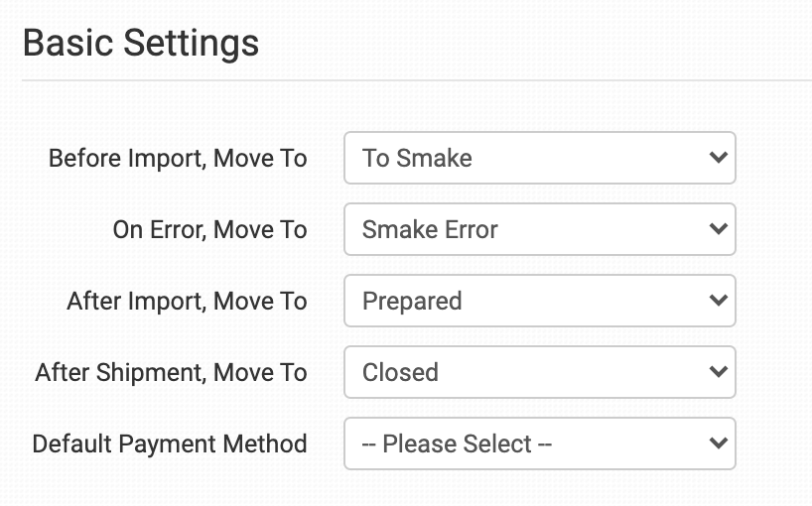Click the chevron arrow on the To Smake dropdown

719,158
